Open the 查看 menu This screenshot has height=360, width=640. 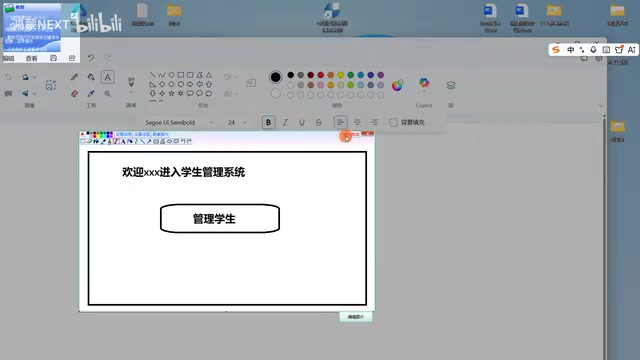(31, 58)
